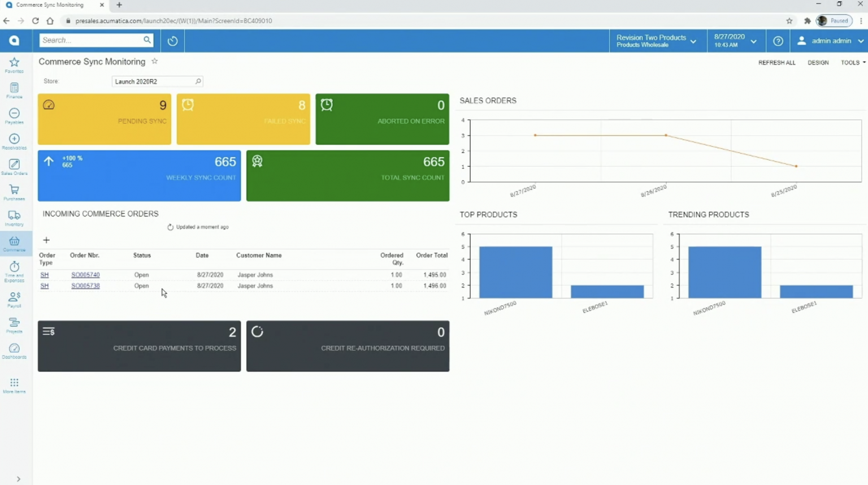
Task: Expand the More Items sidebar section
Action: [x=14, y=384]
